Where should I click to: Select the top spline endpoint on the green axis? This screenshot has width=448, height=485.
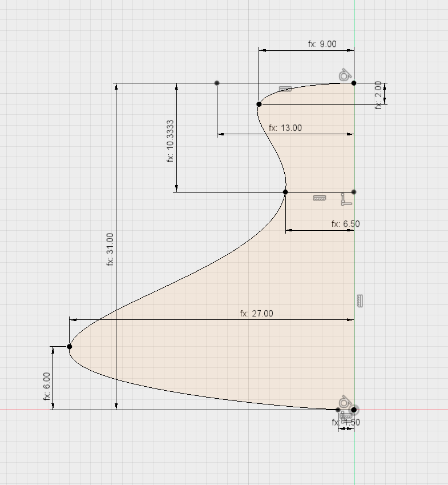[x=354, y=83]
